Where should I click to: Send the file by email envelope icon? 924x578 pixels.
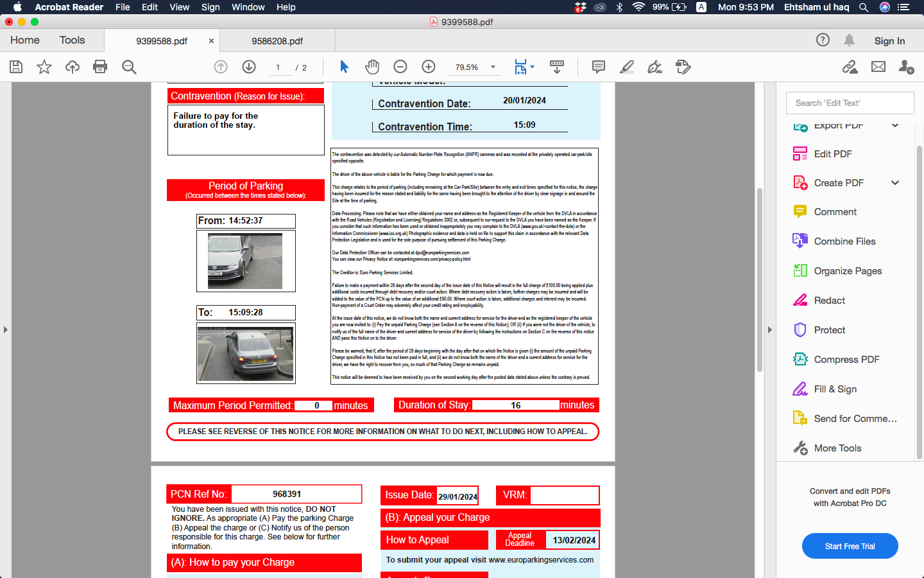point(878,67)
